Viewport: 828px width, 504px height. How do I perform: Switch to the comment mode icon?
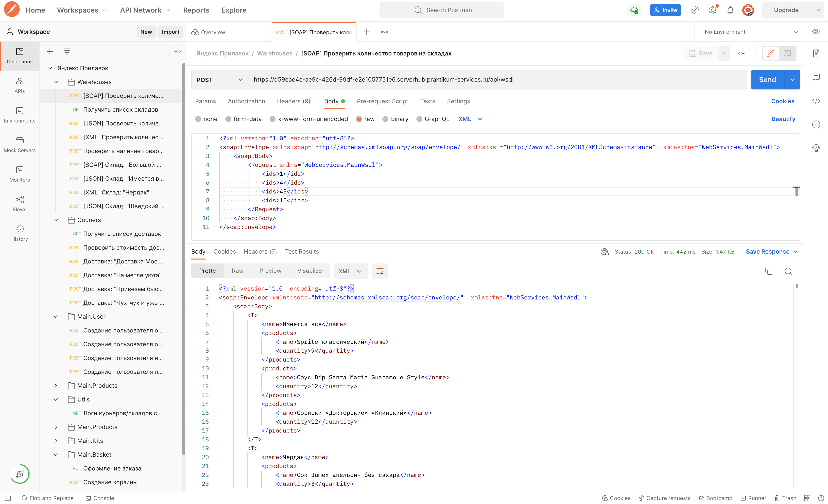point(787,53)
